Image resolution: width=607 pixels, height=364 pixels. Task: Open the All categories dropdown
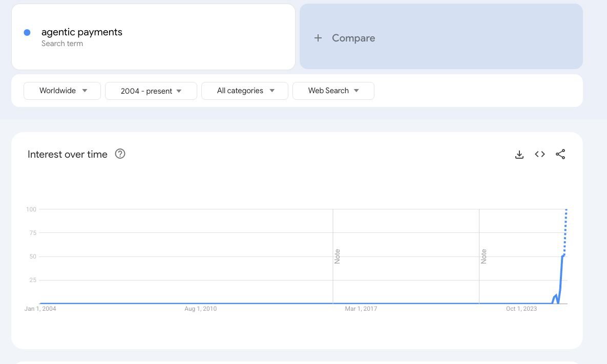point(245,91)
